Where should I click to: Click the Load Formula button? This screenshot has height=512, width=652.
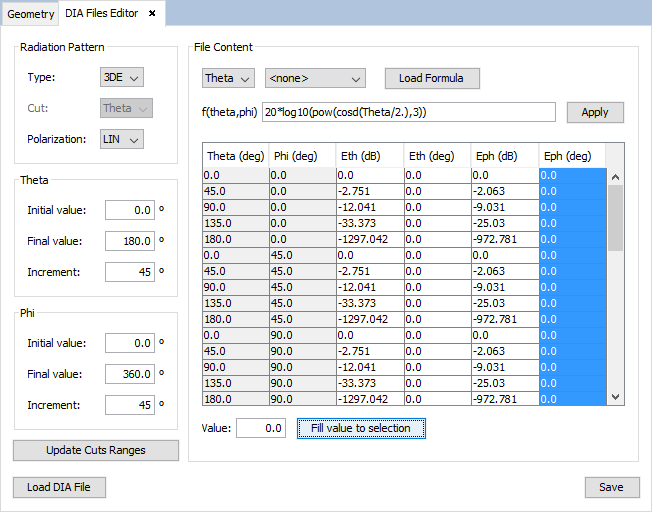coord(431,78)
